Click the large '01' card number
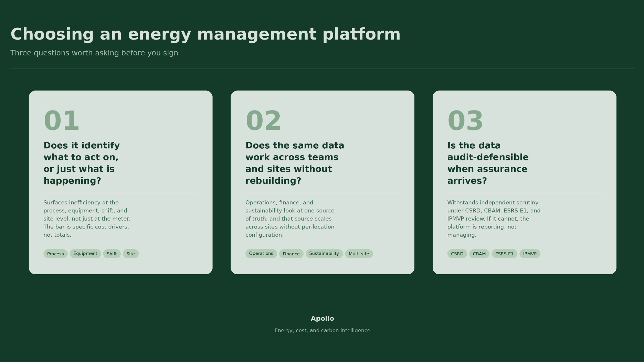The image size is (644, 362). [62, 120]
